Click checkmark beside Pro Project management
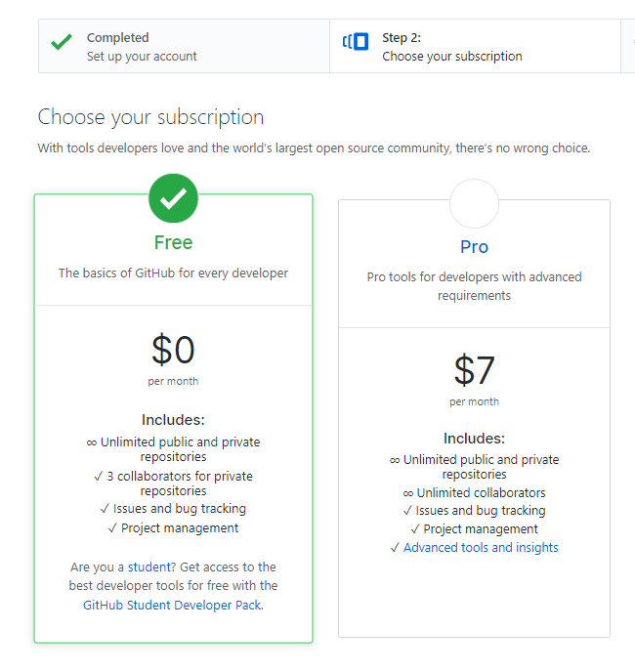 coord(415,528)
